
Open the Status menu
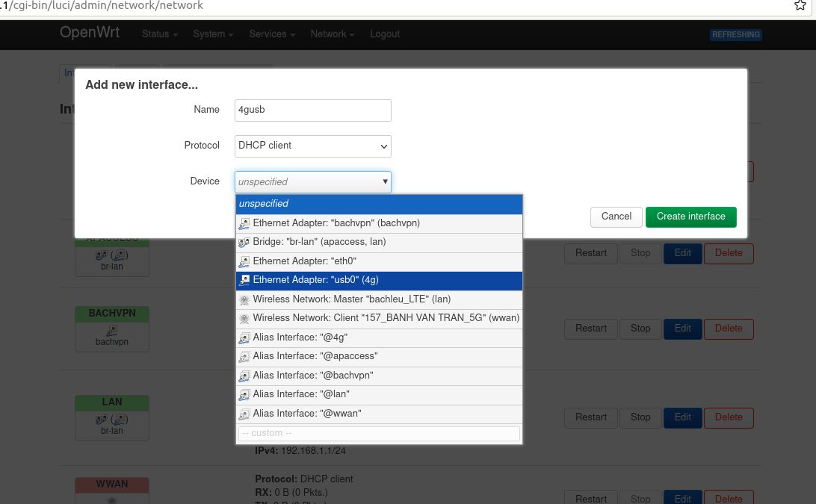(160, 34)
